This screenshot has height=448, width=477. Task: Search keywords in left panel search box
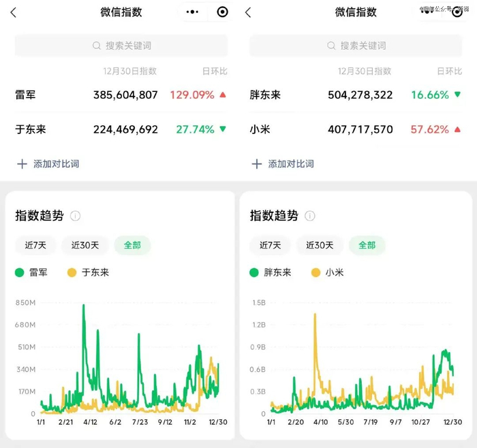coord(121,46)
